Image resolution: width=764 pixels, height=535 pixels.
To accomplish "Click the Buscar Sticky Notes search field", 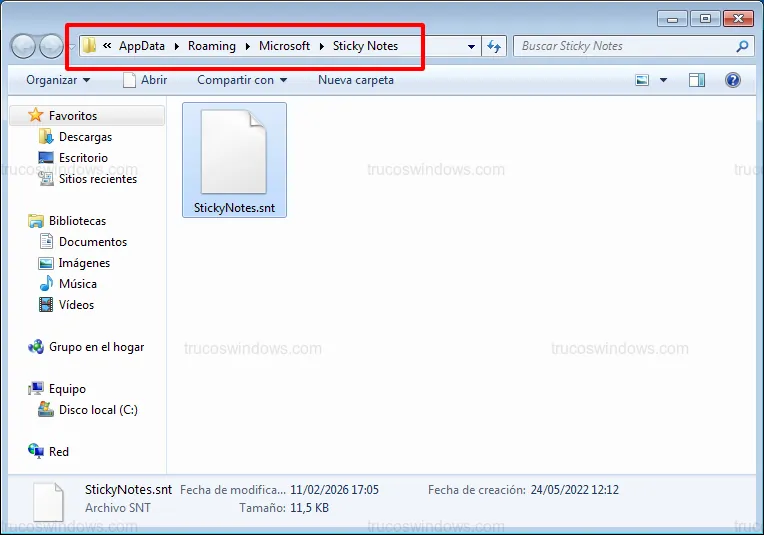I will pyautogui.click(x=625, y=46).
